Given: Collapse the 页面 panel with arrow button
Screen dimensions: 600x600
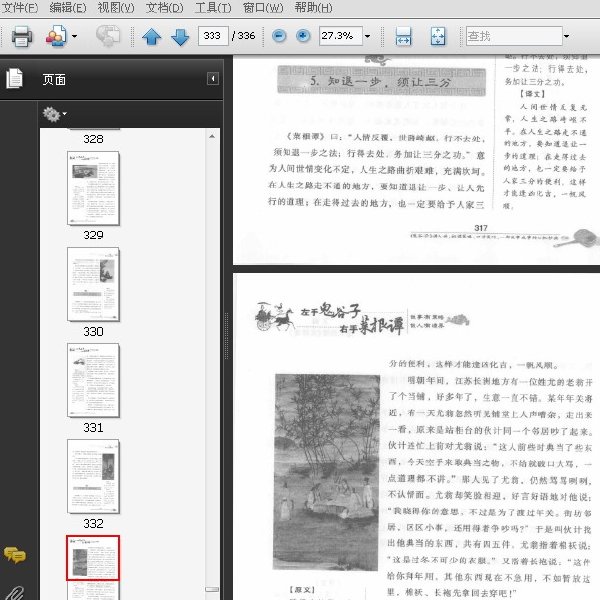Looking at the screenshot, I should (x=213, y=78).
